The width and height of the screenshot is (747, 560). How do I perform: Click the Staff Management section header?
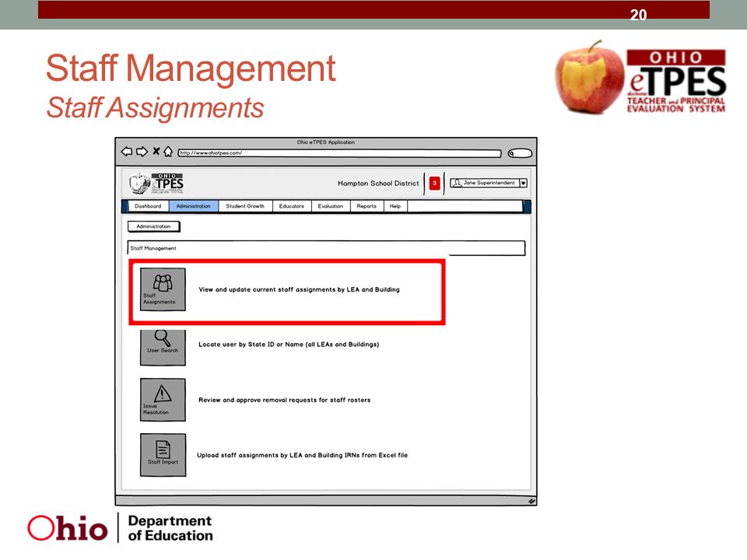point(326,248)
